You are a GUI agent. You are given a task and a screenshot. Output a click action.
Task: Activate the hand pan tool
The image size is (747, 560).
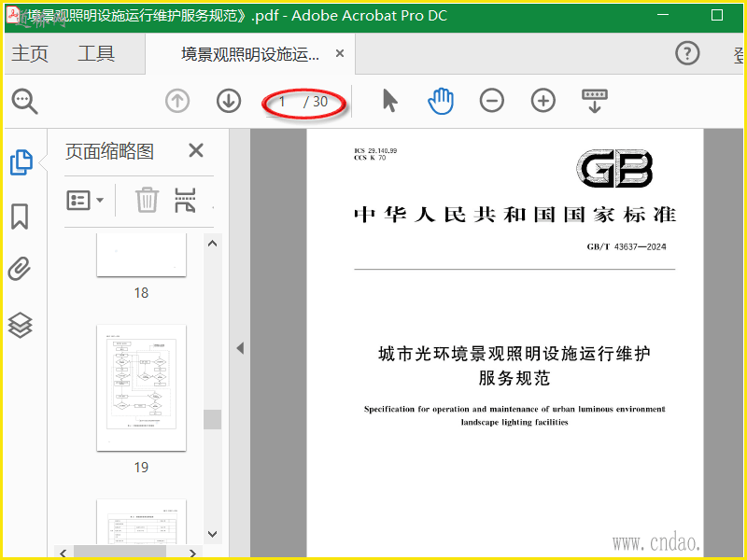click(x=441, y=101)
